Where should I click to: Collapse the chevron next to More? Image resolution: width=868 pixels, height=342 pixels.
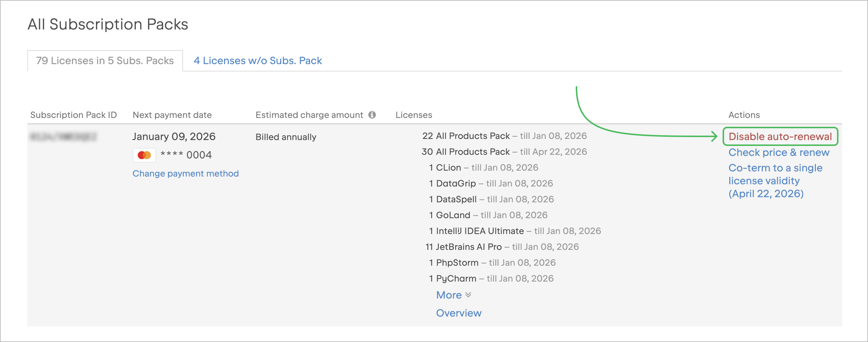[x=468, y=294]
